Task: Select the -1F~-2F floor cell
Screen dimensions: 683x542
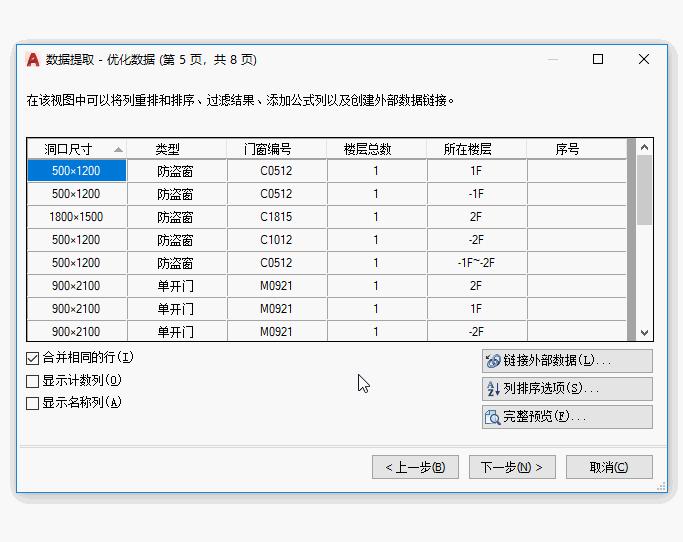Action: tap(477, 263)
